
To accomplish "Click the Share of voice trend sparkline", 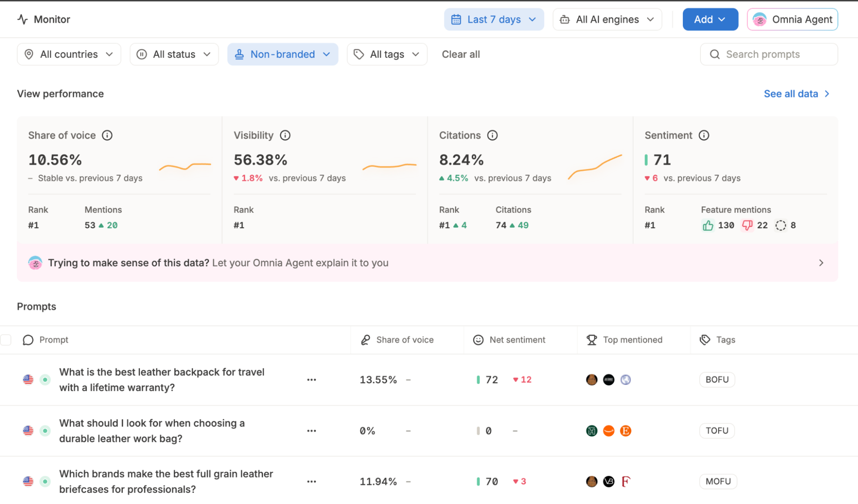I will (185, 166).
